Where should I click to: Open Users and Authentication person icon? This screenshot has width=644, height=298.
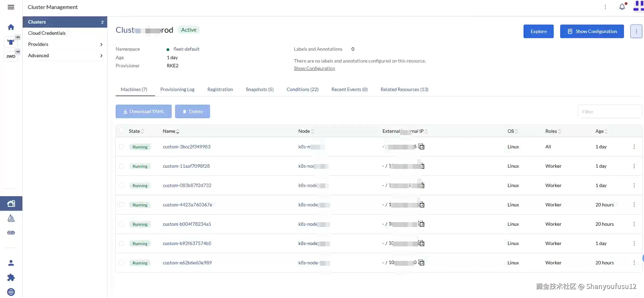tap(11, 263)
